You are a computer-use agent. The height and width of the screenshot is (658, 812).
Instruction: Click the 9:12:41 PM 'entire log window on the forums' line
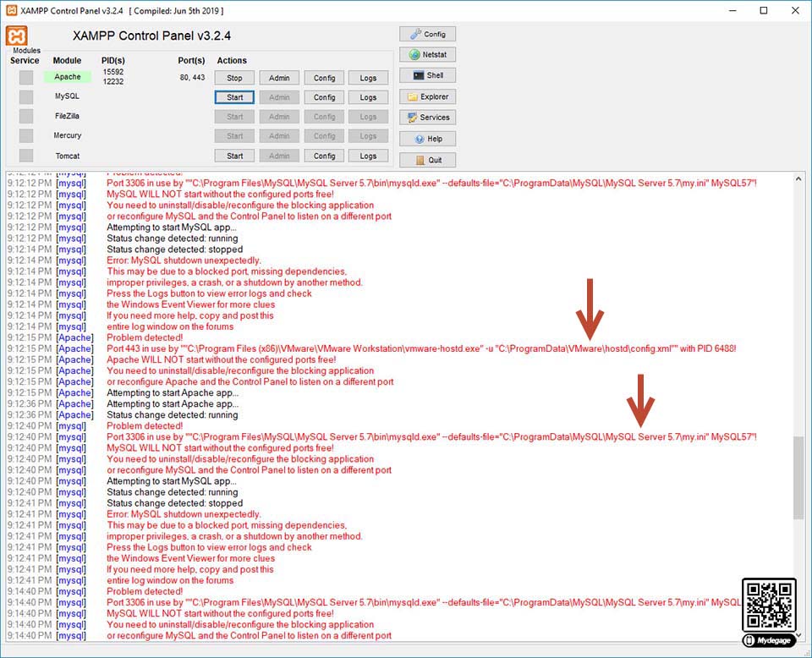[x=170, y=580]
